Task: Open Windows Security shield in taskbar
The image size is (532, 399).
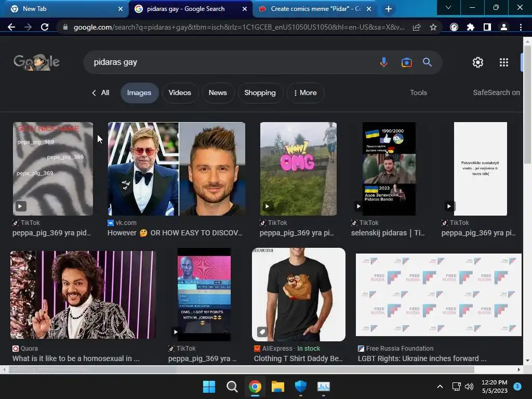Action: coord(301,387)
